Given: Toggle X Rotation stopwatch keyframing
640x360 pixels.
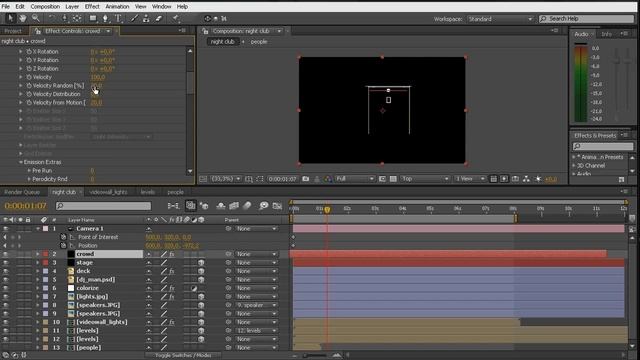Looking at the screenshot, I should pyautogui.click(x=29, y=52).
